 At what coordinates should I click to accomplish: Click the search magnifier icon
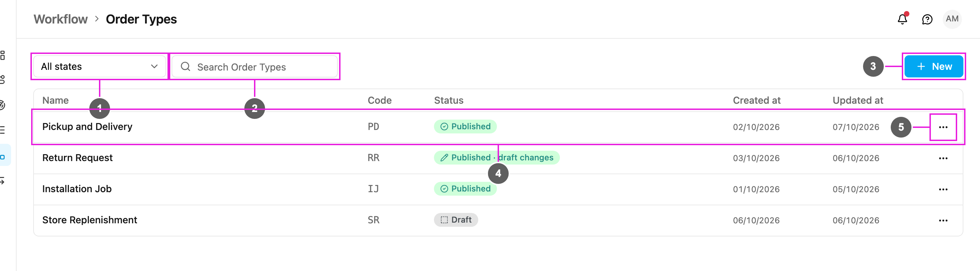[185, 66]
